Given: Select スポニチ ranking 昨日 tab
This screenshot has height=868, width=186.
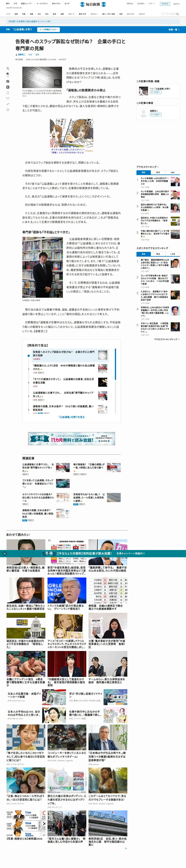Looking at the screenshot, I should click(158, 254).
